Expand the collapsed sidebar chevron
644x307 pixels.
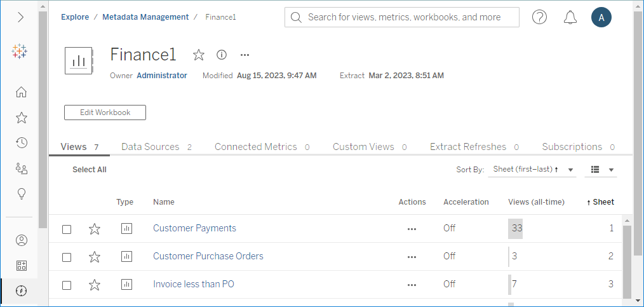pos(21,17)
